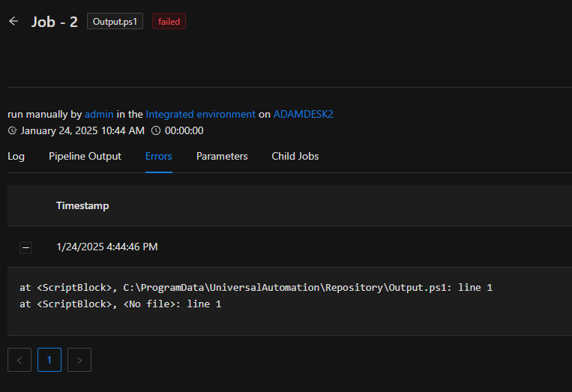
Task: Open the admin user link
Action: point(99,115)
